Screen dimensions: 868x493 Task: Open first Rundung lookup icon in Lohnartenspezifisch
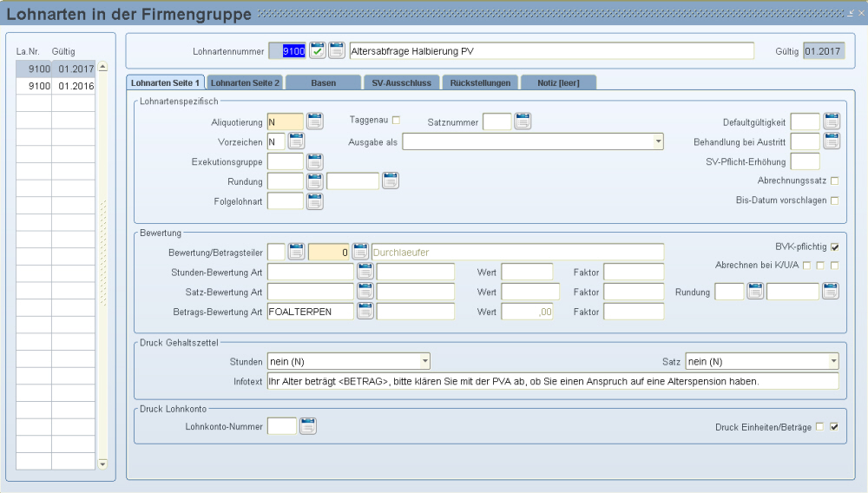[x=315, y=181]
